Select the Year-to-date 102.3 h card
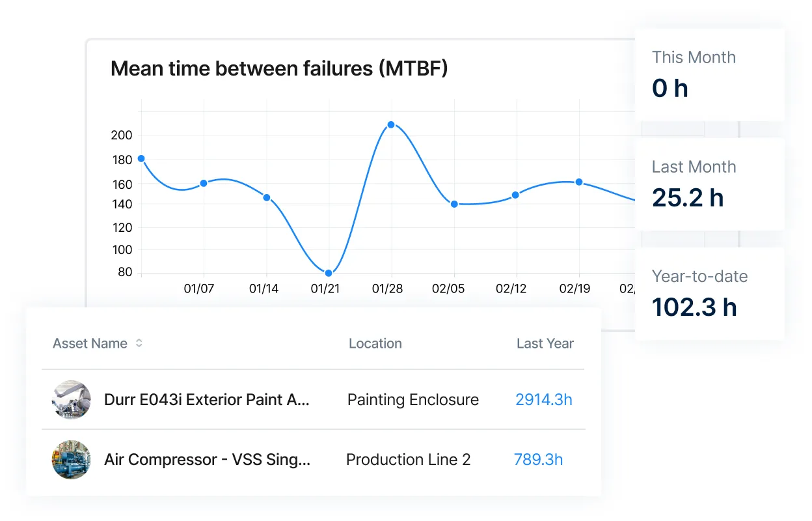The width and height of the screenshot is (812, 521). click(x=710, y=292)
